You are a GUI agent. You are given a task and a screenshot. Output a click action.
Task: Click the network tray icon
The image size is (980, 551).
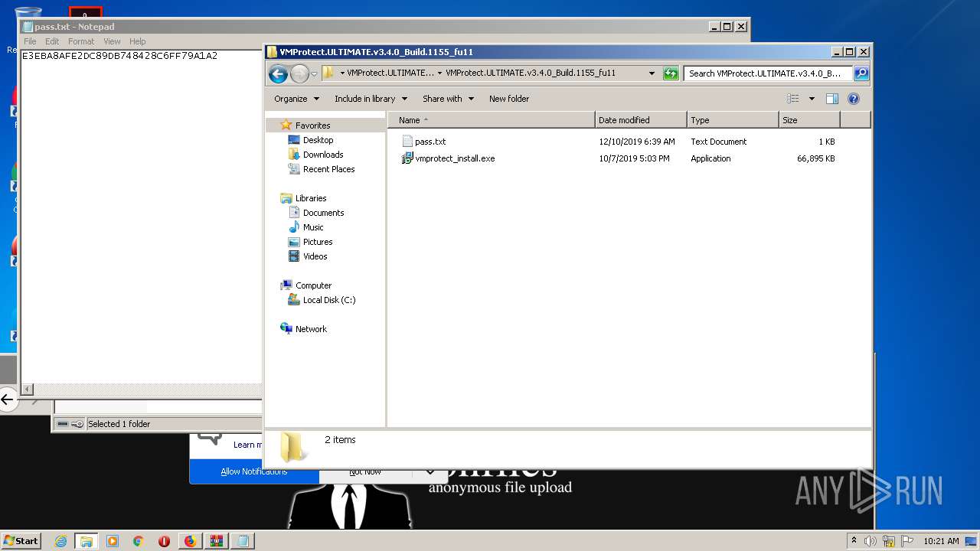click(x=889, y=541)
